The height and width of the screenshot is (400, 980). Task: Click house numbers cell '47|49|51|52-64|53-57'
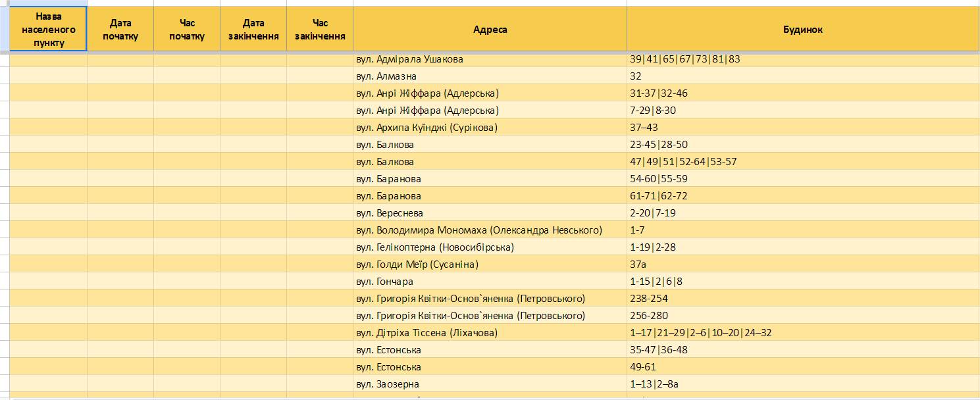[x=803, y=161]
